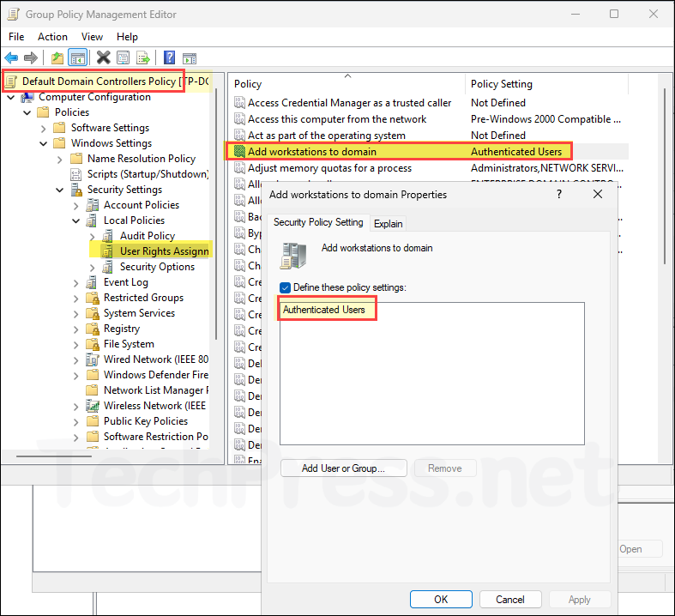
Task: Click the tree pane horizontal scrollbar
Action: [x=54, y=456]
